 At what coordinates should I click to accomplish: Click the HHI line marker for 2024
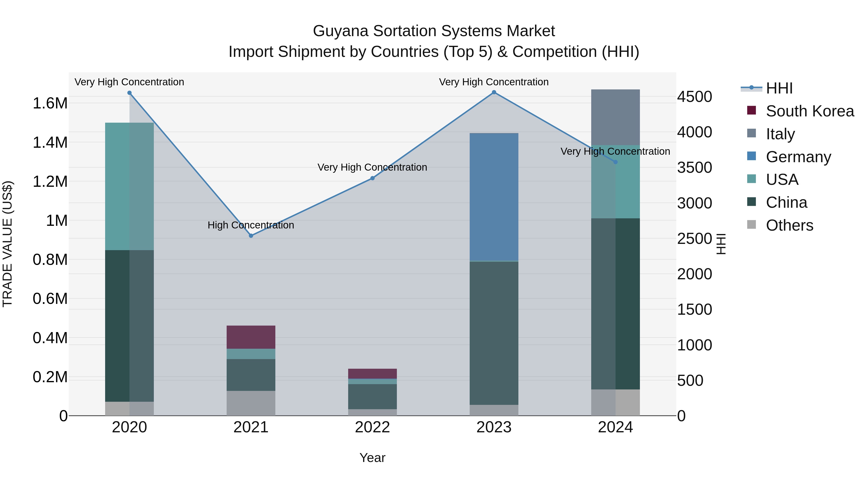point(616,162)
